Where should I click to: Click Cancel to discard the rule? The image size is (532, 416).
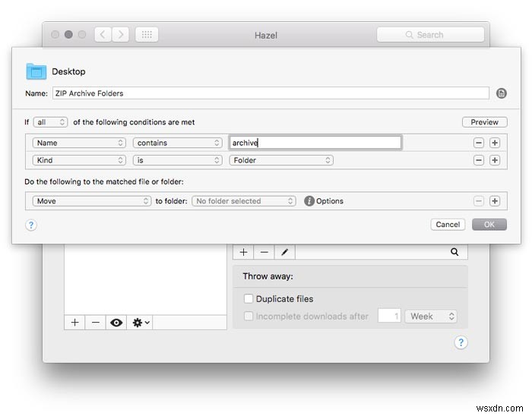[448, 225]
